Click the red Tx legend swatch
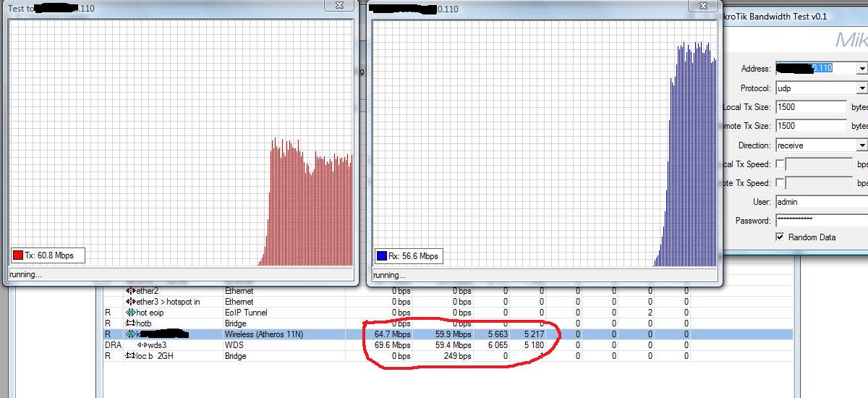 [x=18, y=255]
